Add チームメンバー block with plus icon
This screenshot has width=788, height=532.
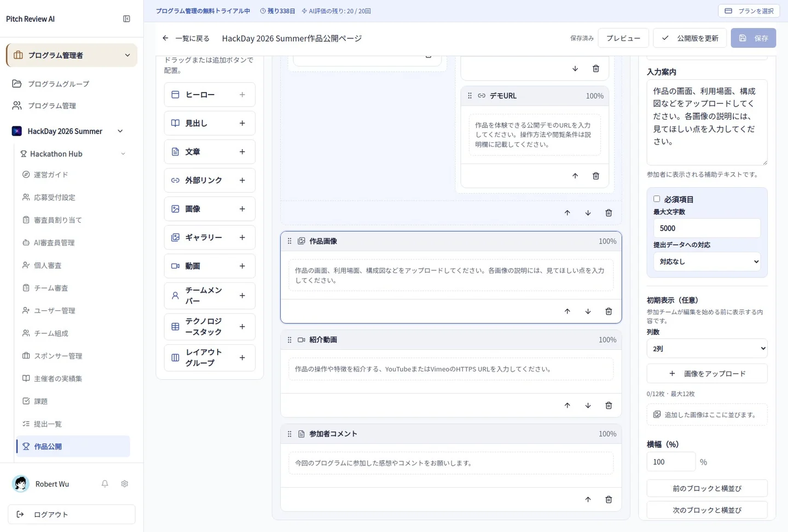[x=242, y=296]
